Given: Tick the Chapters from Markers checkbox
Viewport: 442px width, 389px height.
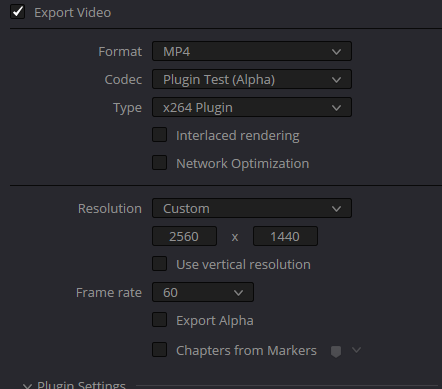Looking at the screenshot, I should tap(159, 350).
